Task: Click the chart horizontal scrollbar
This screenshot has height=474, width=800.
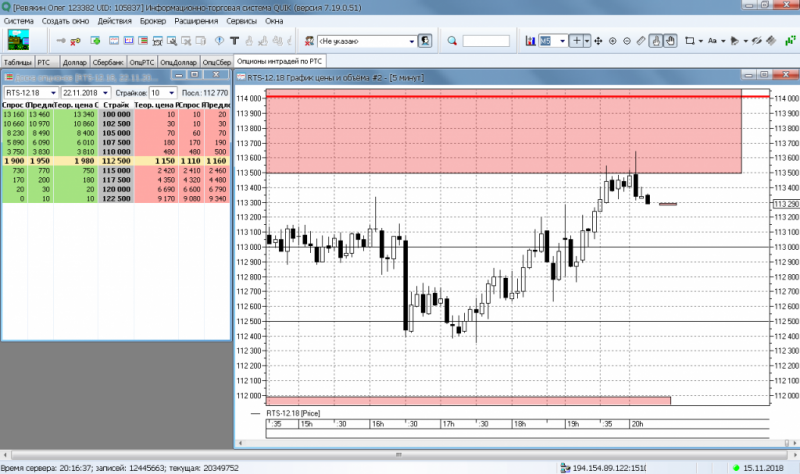Action: [x=517, y=443]
